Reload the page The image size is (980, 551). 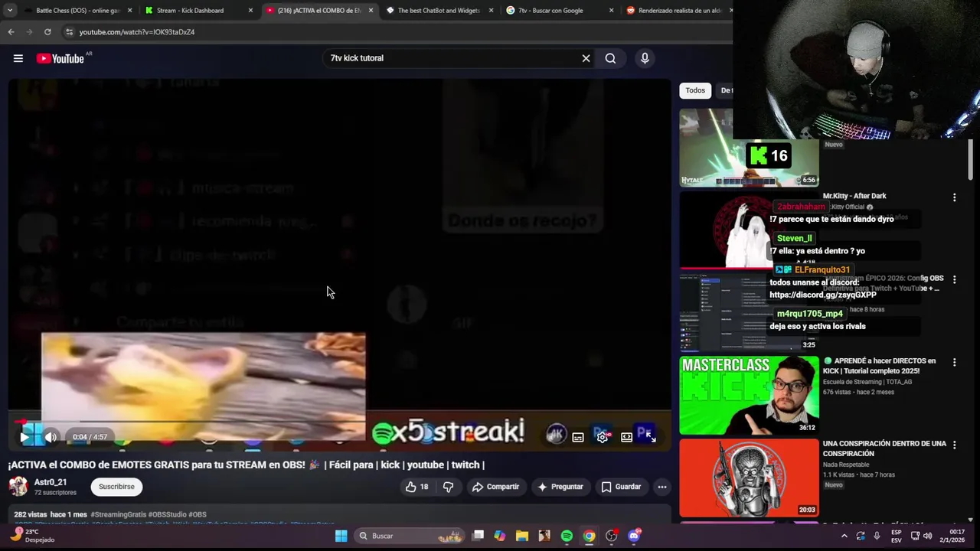[47, 32]
